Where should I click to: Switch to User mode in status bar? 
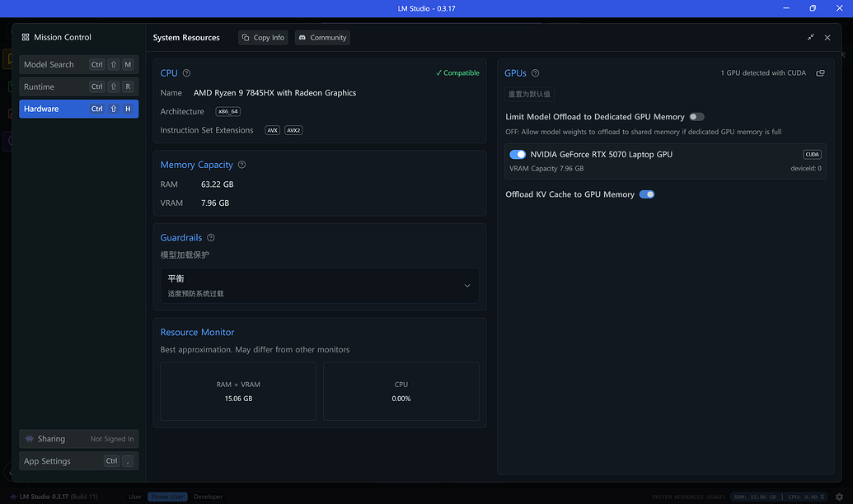pyautogui.click(x=135, y=497)
